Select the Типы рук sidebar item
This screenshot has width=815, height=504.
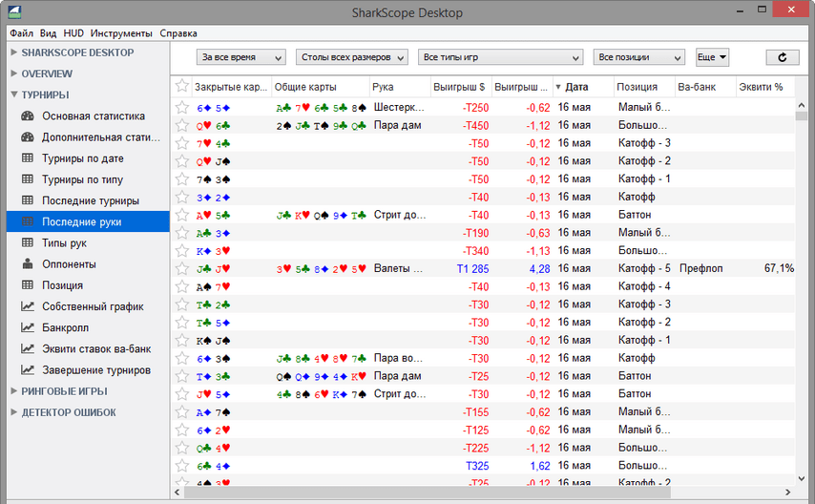click(x=89, y=242)
